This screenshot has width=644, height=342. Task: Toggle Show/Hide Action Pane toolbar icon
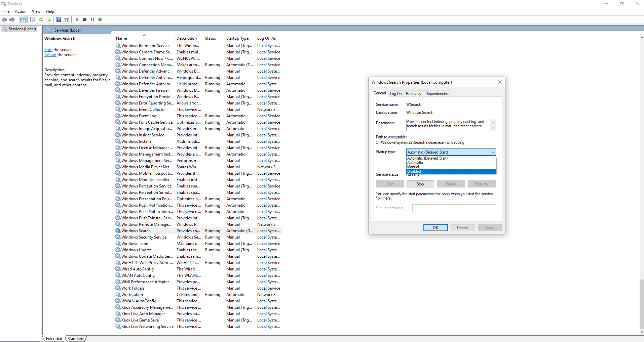[67, 19]
